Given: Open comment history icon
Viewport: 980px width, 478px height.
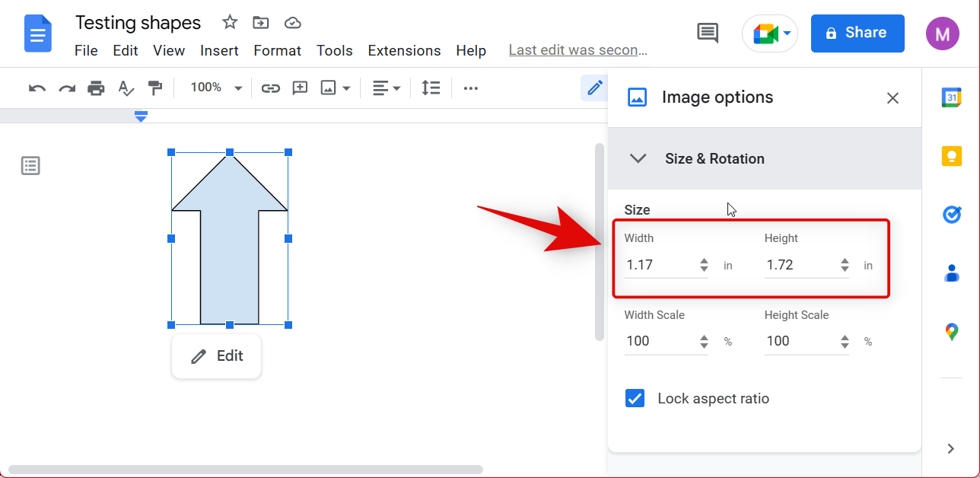Looking at the screenshot, I should pos(708,33).
